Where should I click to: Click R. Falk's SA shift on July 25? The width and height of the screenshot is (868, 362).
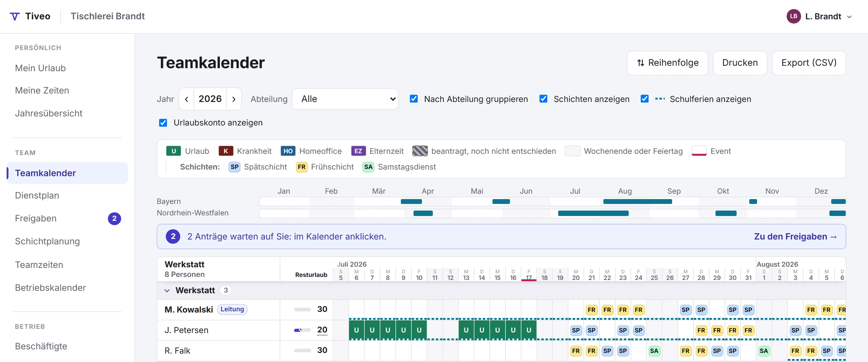pyautogui.click(x=654, y=351)
